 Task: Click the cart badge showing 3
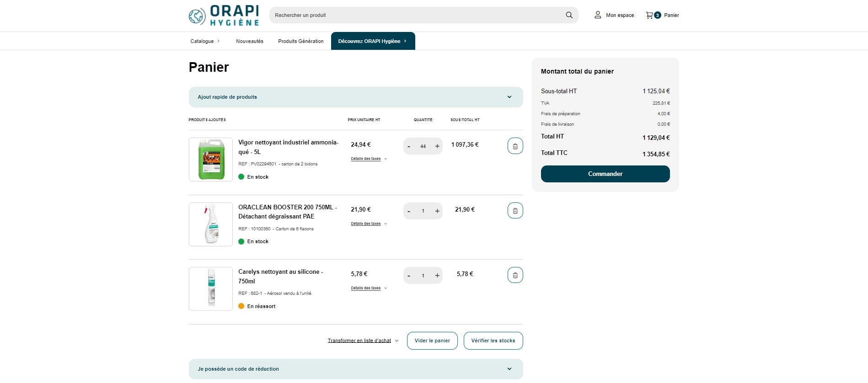click(x=657, y=15)
